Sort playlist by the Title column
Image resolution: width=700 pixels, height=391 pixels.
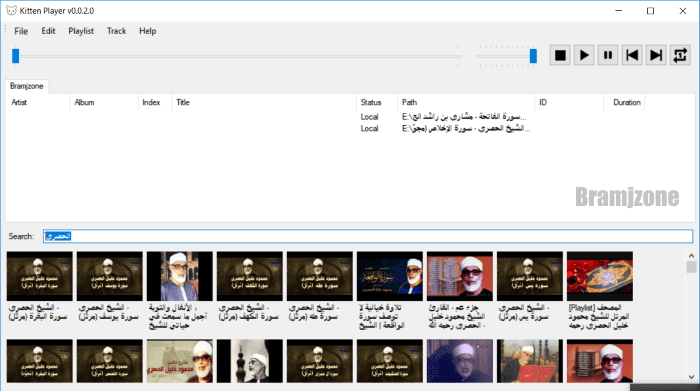pyautogui.click(x=264, y=102)
